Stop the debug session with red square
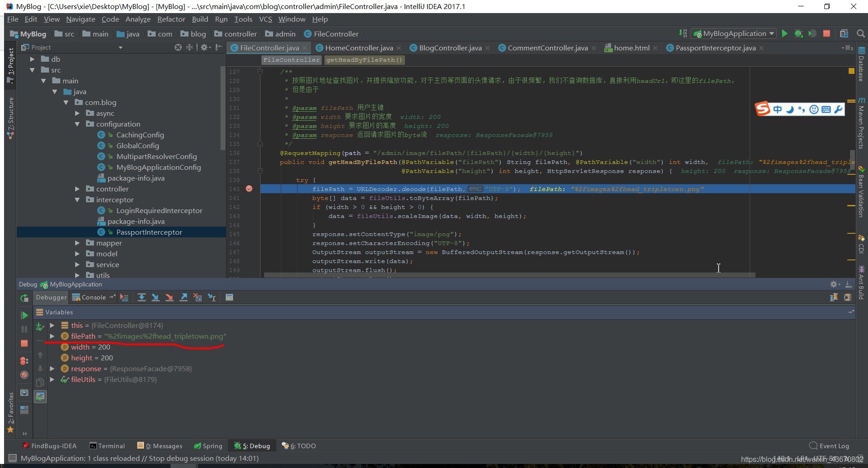Screen dimensions: 868x468 24,343
